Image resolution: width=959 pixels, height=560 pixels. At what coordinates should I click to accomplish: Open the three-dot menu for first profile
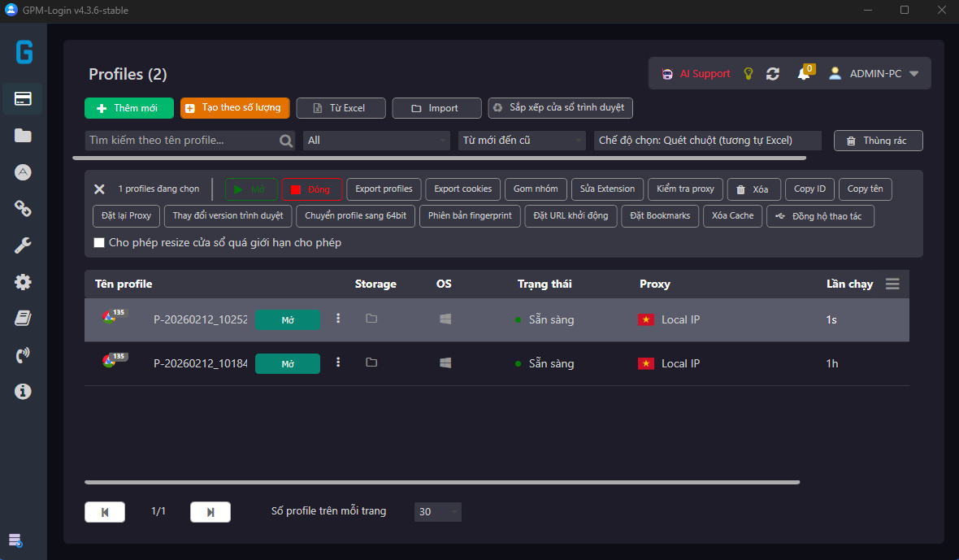pos(339,319)
